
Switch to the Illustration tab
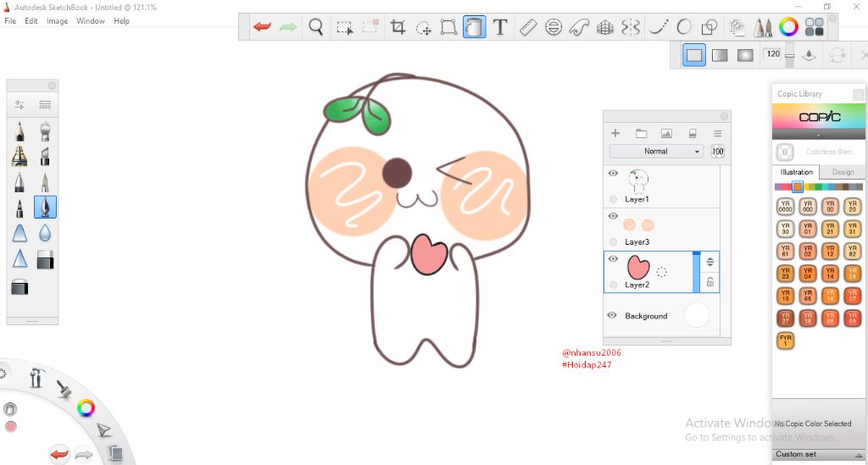point(796,172)
